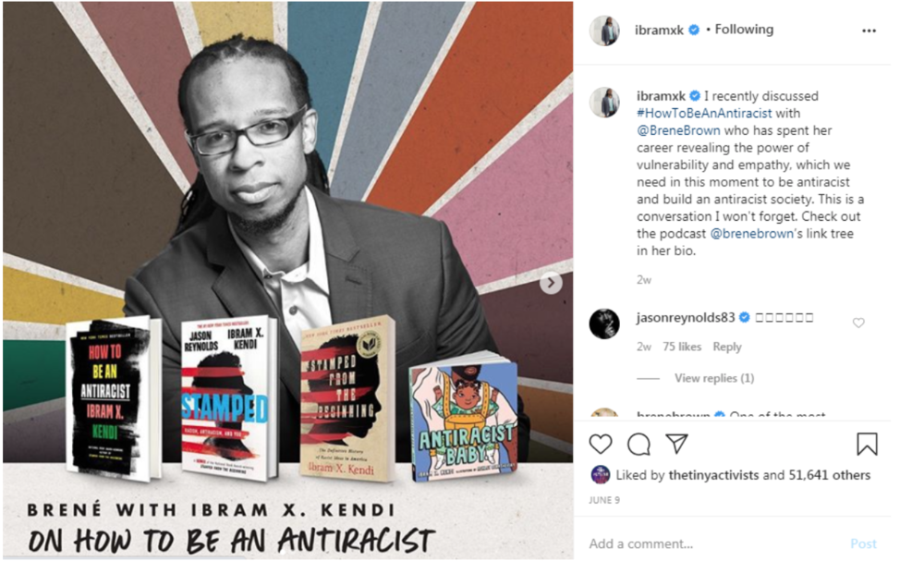Click the Post comment button
The height and width of the screenshot is (561, 924).
[x=863, y=543]
